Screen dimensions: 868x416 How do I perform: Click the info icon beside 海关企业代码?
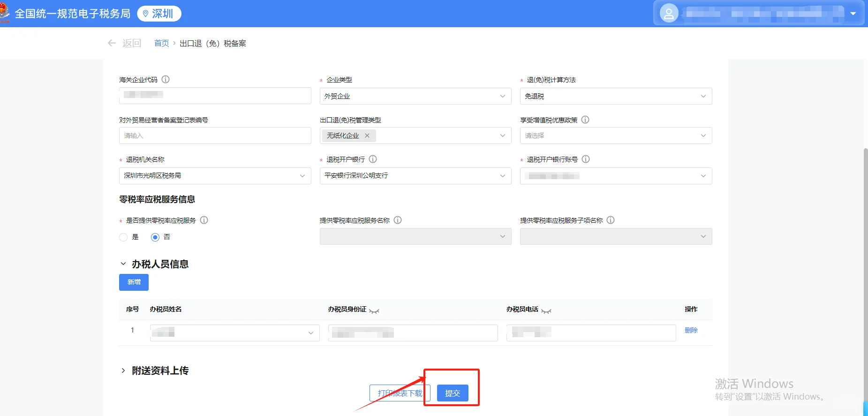(x=166, y=79)
